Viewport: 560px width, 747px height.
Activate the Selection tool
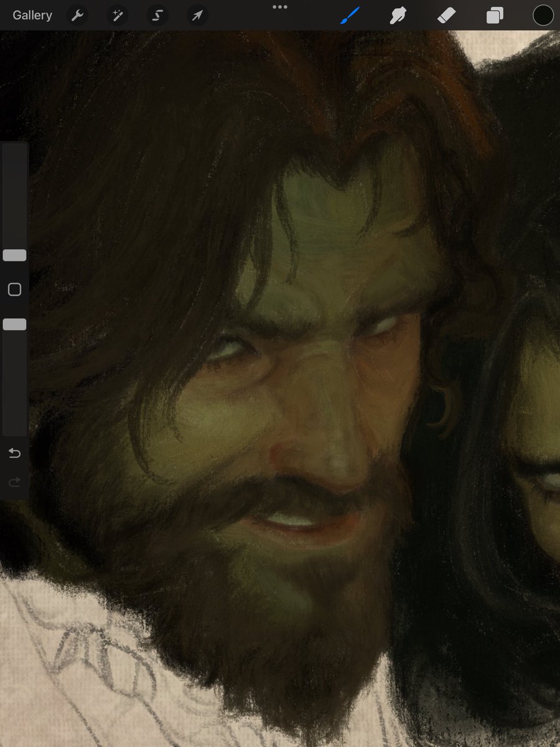click(x=157, y=15)
